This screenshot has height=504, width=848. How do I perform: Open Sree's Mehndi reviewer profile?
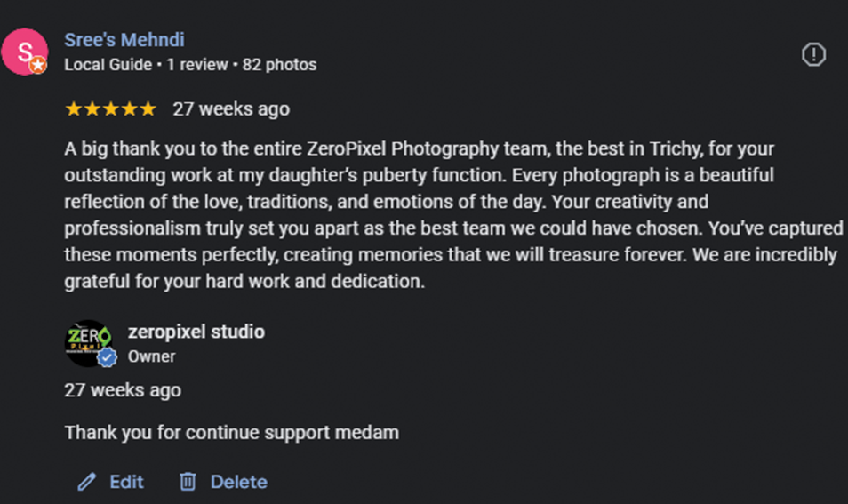[x=124, y=39]
